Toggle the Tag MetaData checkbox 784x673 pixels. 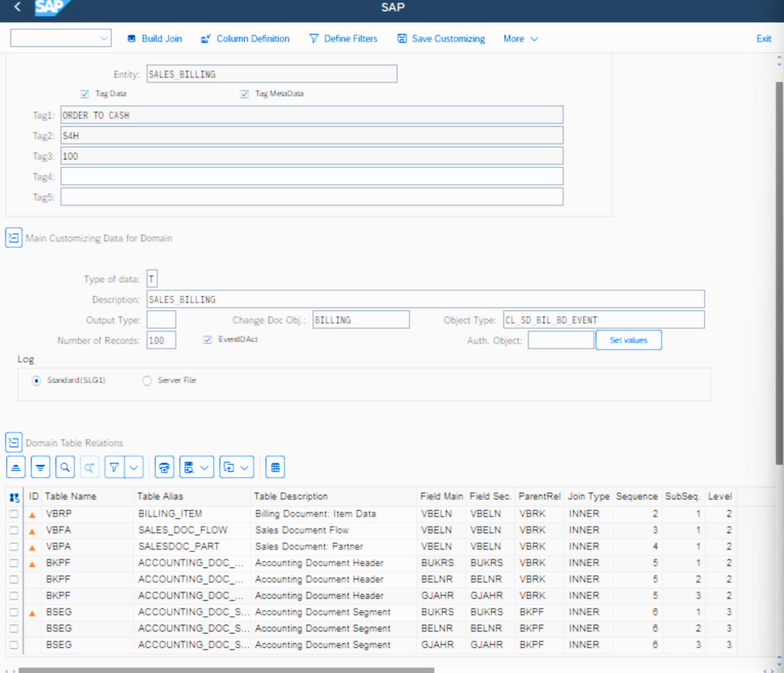click(245, 94)
